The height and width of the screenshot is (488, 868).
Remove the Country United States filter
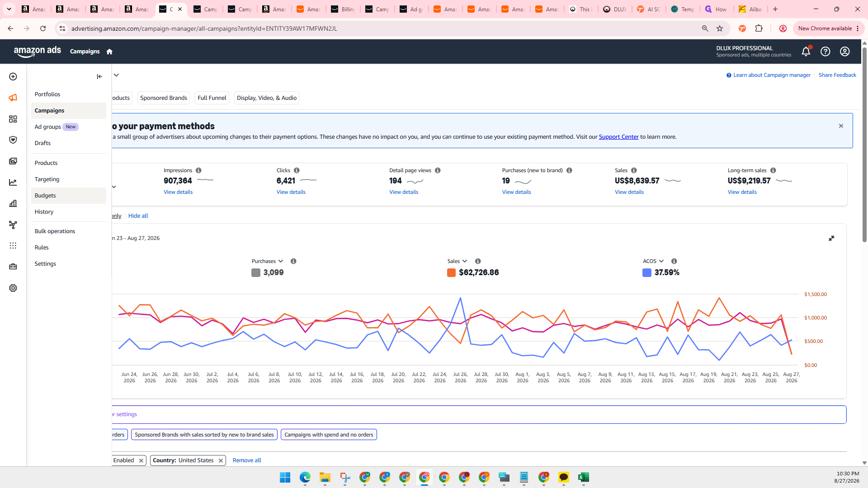coord(221,460)
